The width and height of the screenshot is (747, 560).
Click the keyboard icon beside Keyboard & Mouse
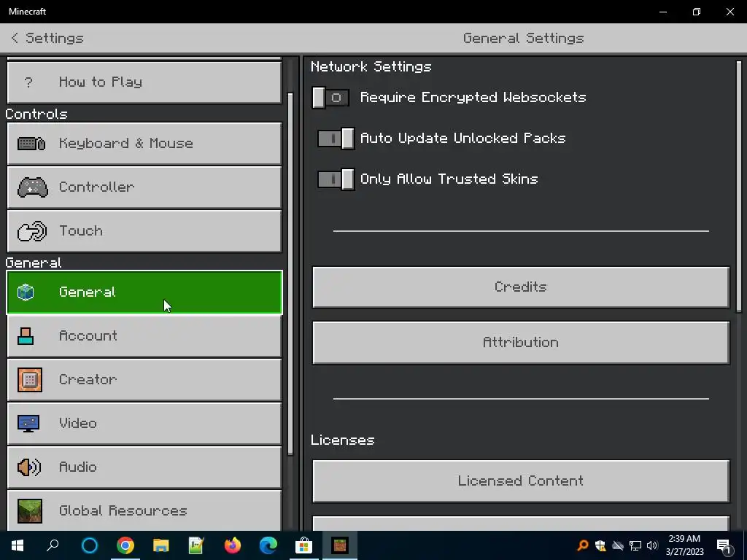31,144
